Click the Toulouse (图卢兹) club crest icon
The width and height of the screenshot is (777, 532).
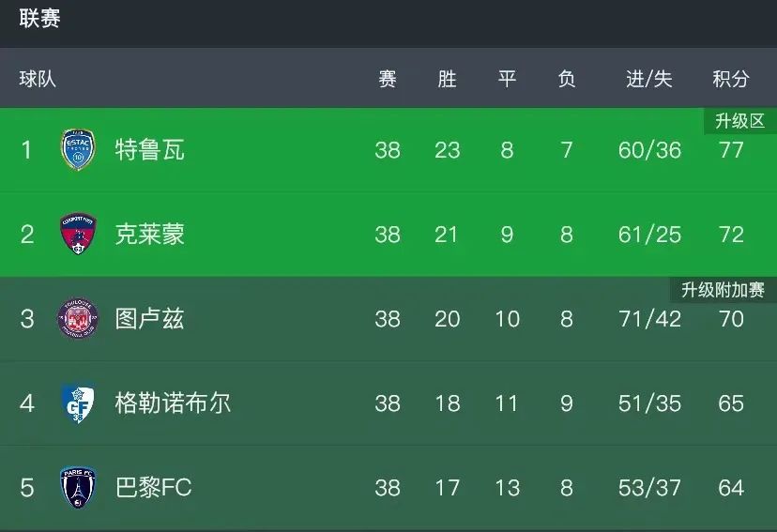click(78, 319)
